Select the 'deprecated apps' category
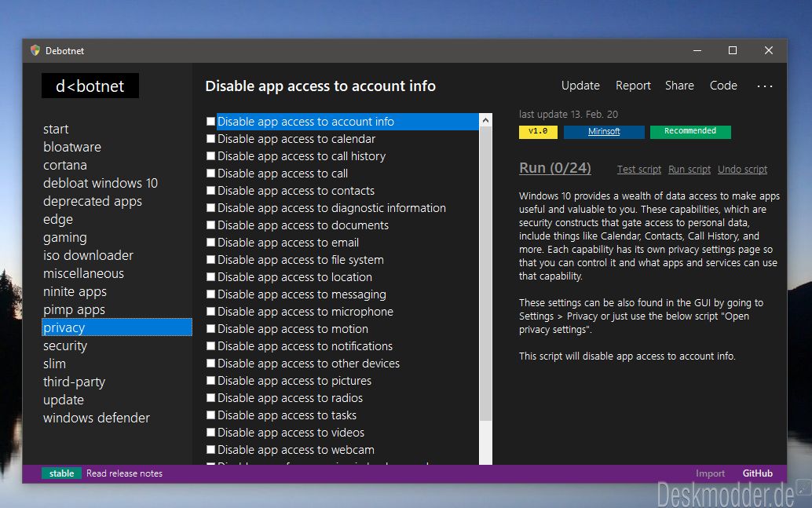812x508 pixels. [93, 202]
